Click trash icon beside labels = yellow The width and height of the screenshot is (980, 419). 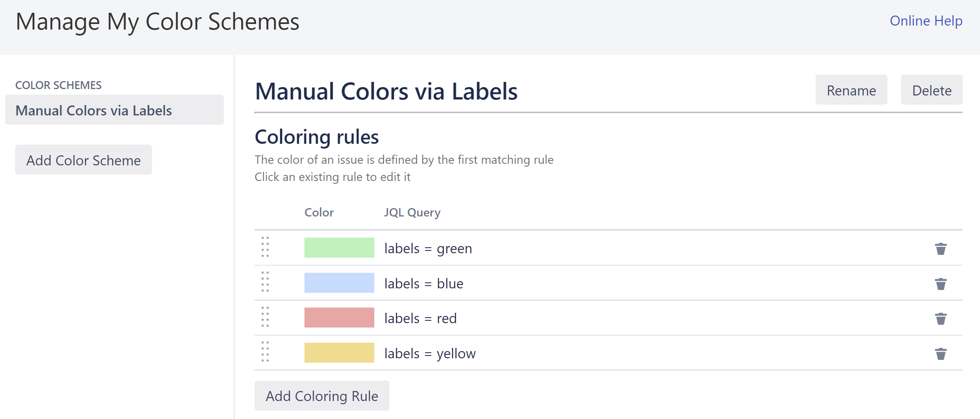[x=940, y=353]
